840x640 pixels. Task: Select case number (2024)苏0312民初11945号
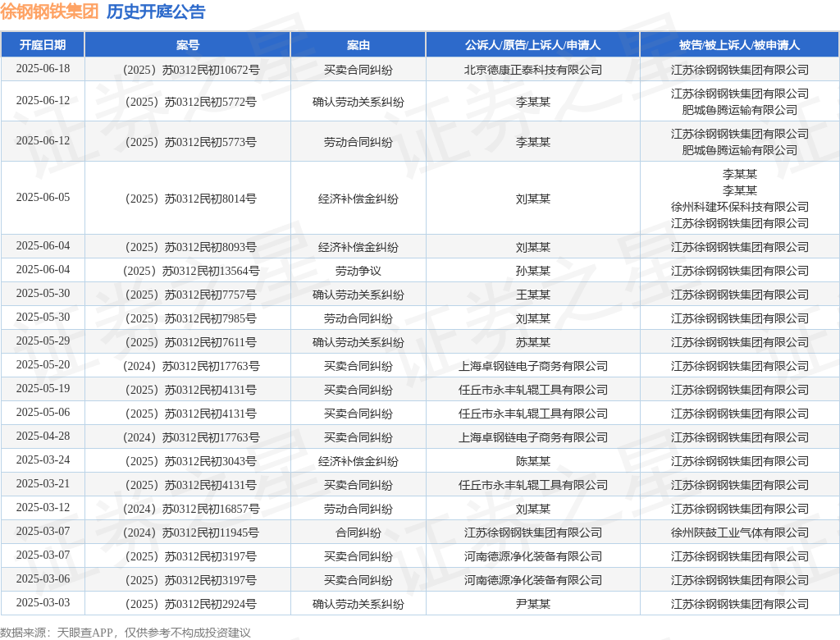click(190, 533)
